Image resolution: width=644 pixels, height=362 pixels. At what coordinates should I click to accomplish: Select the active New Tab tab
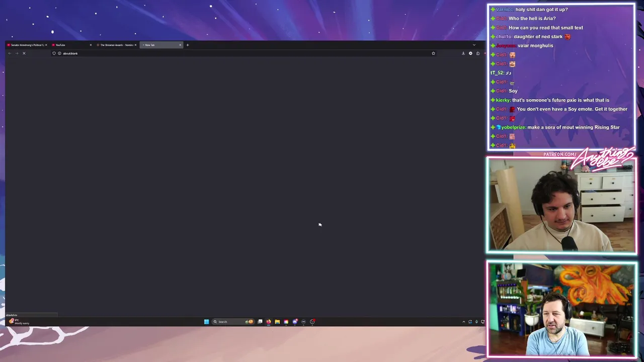[x=160, y=45]
